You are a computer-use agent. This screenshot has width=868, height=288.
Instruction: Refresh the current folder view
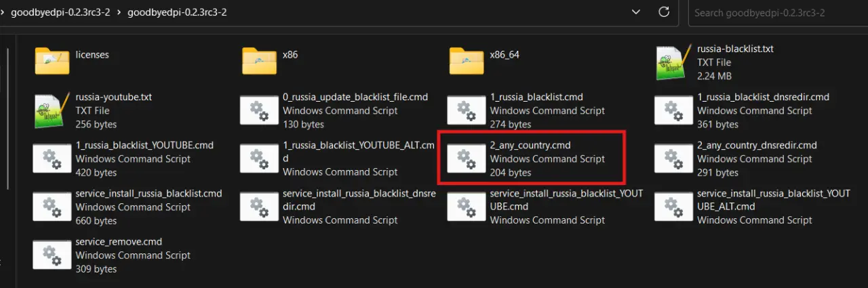664,12
